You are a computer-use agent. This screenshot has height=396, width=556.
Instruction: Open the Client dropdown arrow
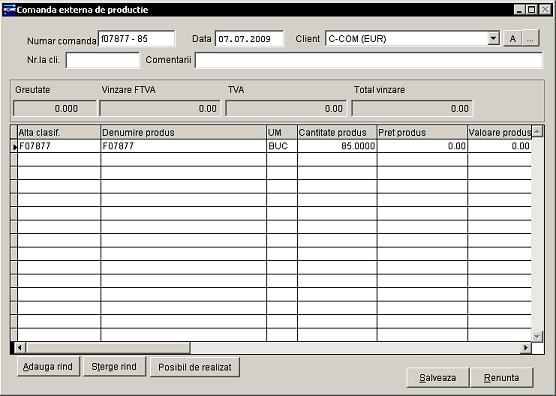coord(493,38)
